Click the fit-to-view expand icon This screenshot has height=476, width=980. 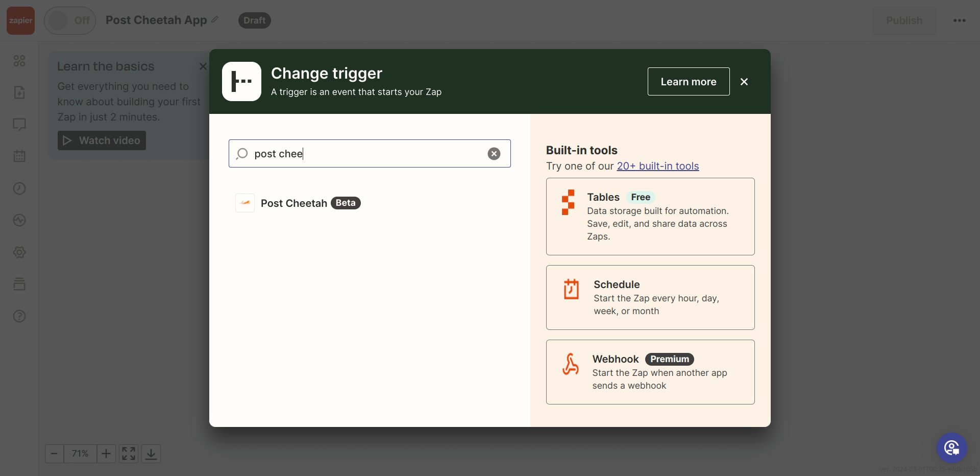coord(129,454)
